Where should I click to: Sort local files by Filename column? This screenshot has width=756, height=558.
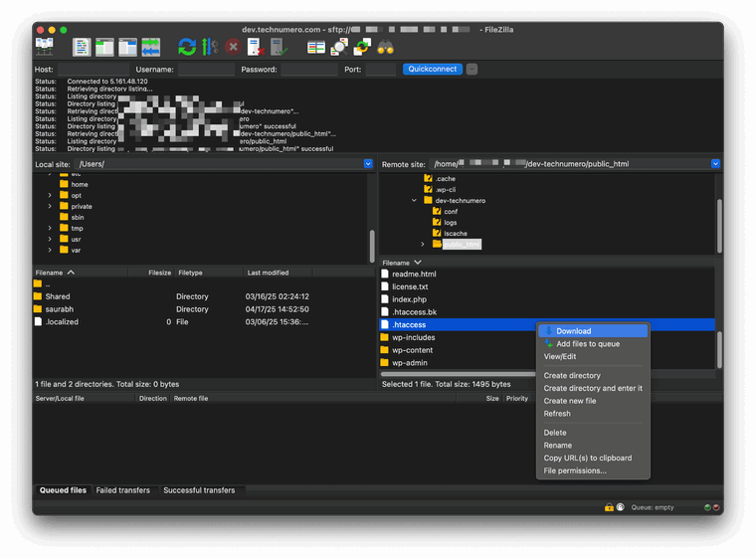pos(80,273)
